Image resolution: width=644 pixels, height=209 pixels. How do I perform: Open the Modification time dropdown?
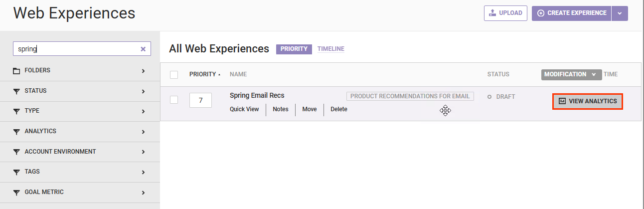(571, 74)
